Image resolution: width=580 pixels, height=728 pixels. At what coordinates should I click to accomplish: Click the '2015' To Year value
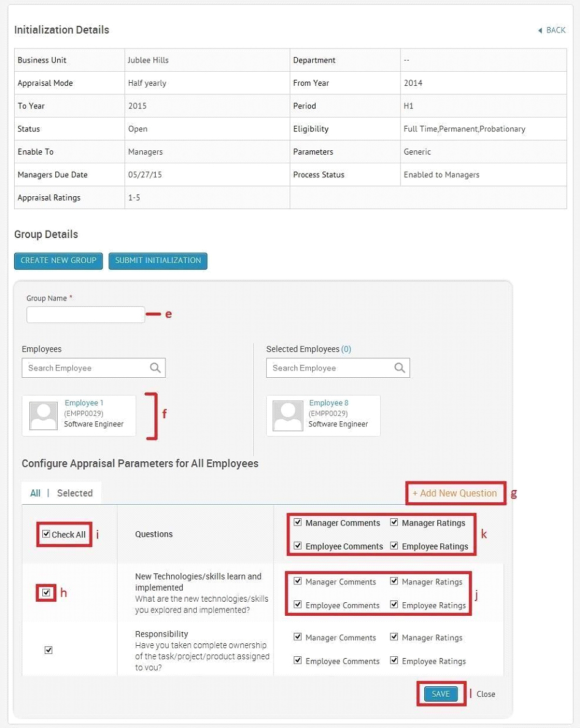(137, 106)
